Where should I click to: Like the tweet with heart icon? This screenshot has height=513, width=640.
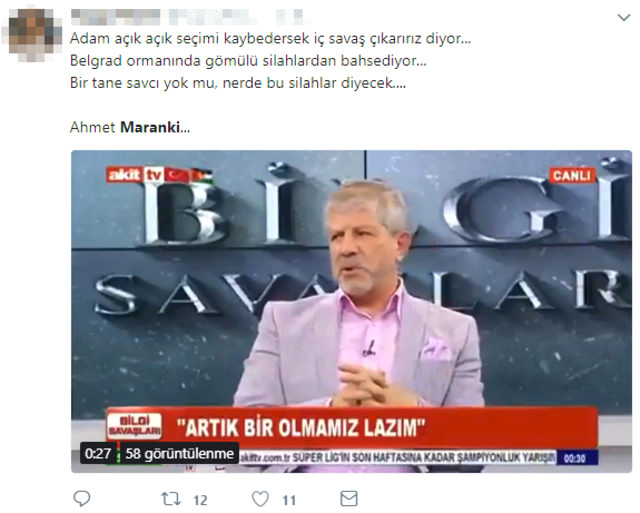point(260,499)
